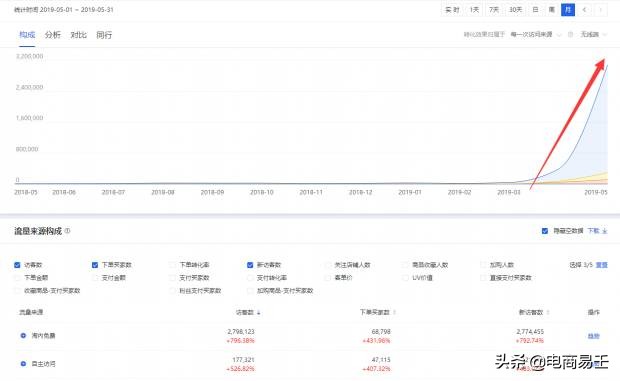Select the highlighted 月 granularity button
This screenshot has height=381, width=620.
[568, 9]
